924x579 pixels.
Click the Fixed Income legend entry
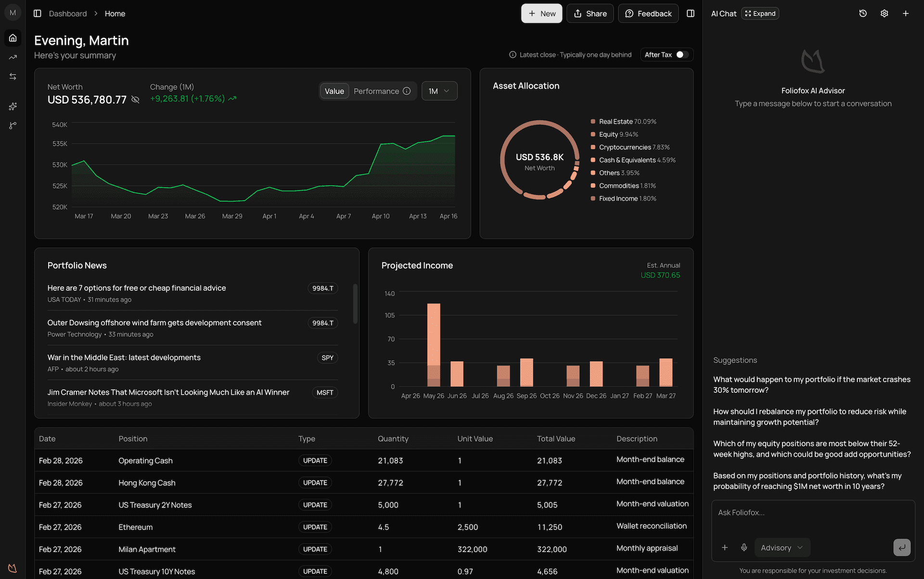(x=623, y=199)
